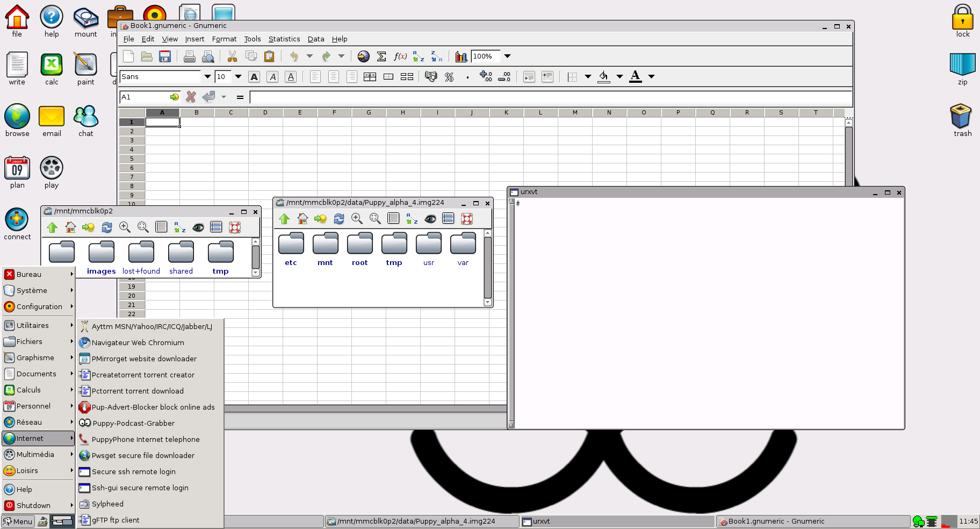Click the Cut scissors icon
Image resolution: width=980 pixels, height=529 pixels.
click(232, 56)
